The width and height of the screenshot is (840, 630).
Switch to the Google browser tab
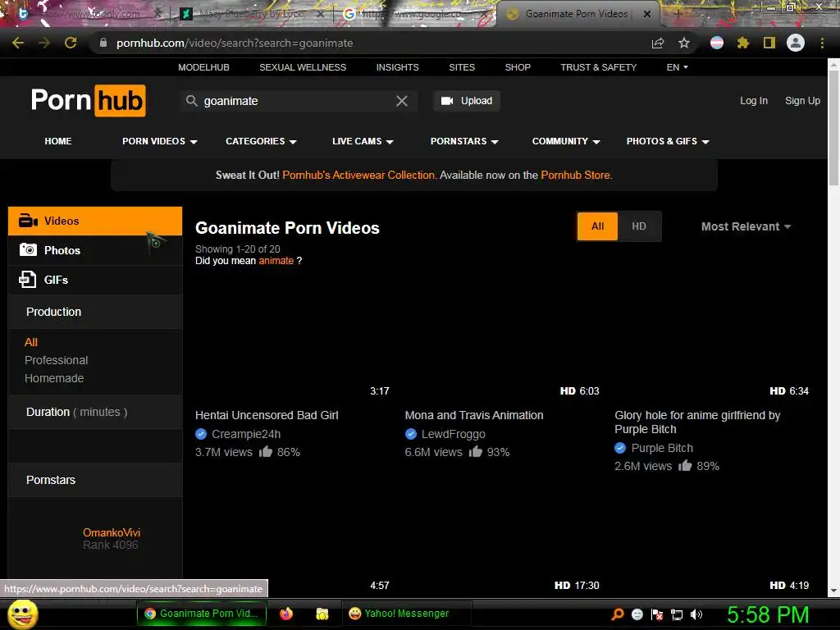[x=413, y=14]
